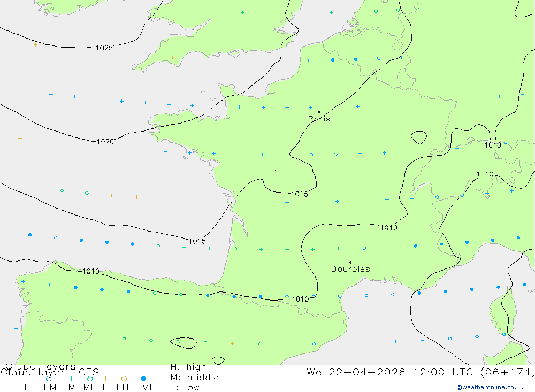Click the 'H: high' legend text
535x392 pixels.
188,367
